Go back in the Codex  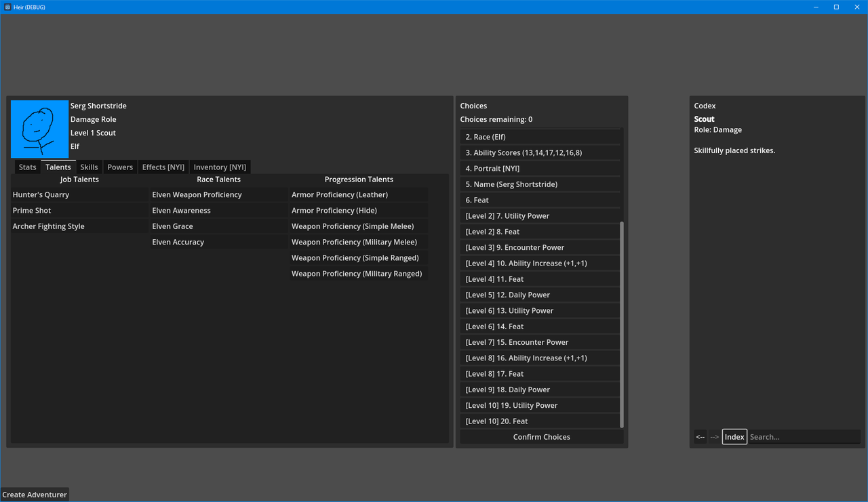point(701,437)
